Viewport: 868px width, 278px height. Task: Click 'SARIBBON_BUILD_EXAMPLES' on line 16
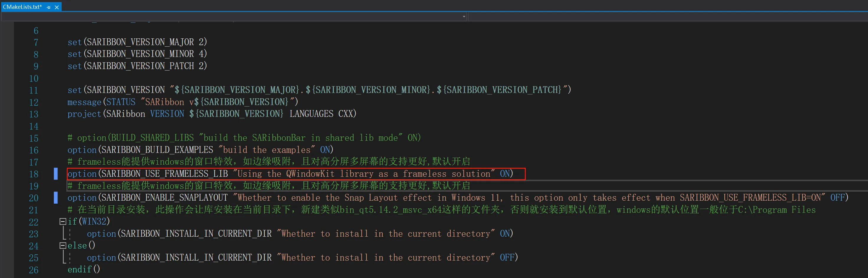157,150
